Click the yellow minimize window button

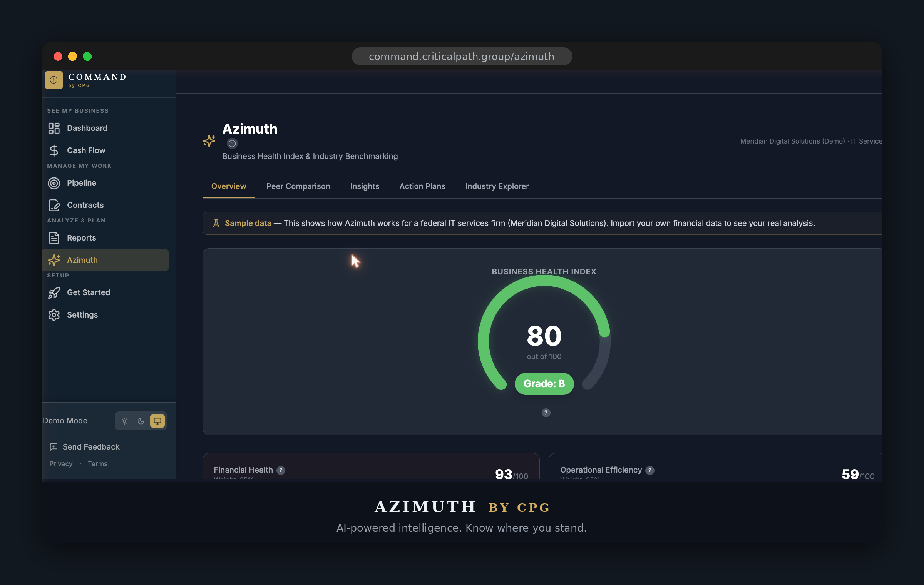tap(72, 57)
